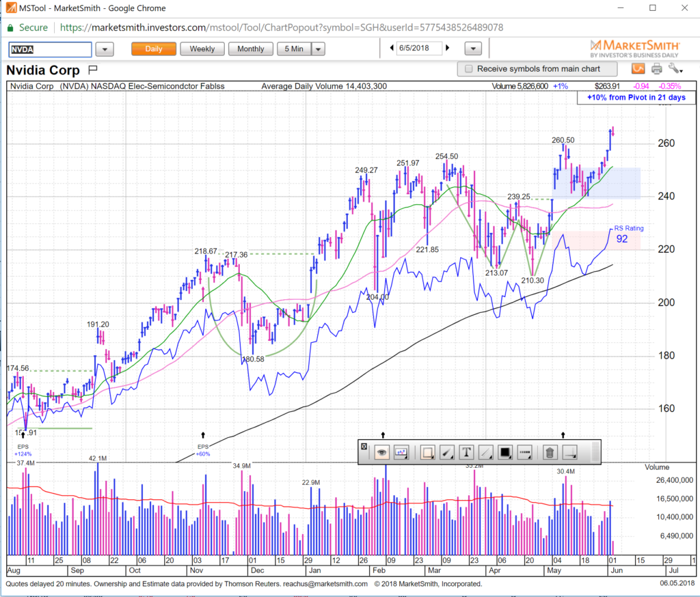Image resolution: width=700 pixels, height=597 pixels.
Task: Switch to Weekly chart view
Action: [x=202, y=48]
